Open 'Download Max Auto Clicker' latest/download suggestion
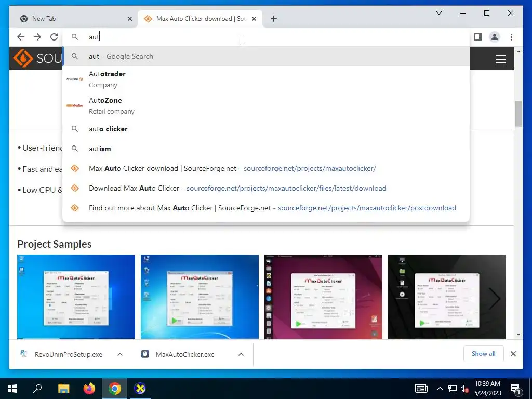532x399 pixels. point(266,188)
